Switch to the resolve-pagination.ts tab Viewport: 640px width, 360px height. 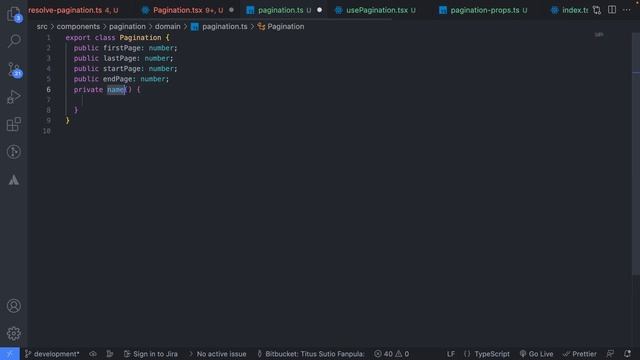point(73,10)
